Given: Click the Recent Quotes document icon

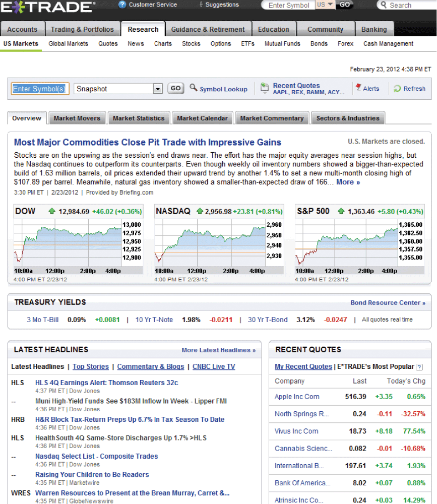Looking at the screenshot, I should (264, 88).
